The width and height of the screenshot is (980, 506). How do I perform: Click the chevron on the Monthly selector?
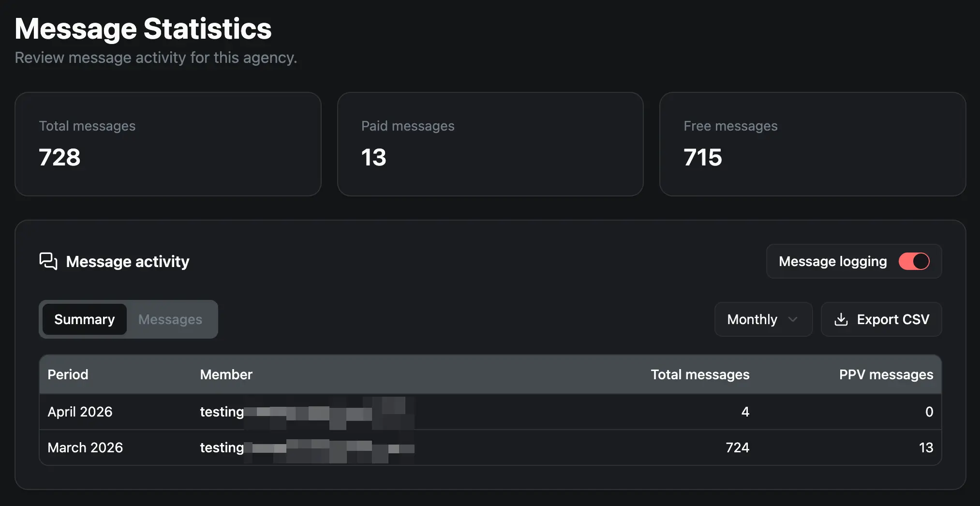793,319
